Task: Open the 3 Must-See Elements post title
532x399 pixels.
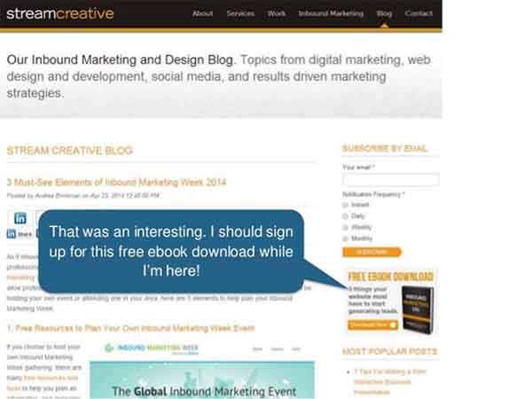Action: click(116, 183)
